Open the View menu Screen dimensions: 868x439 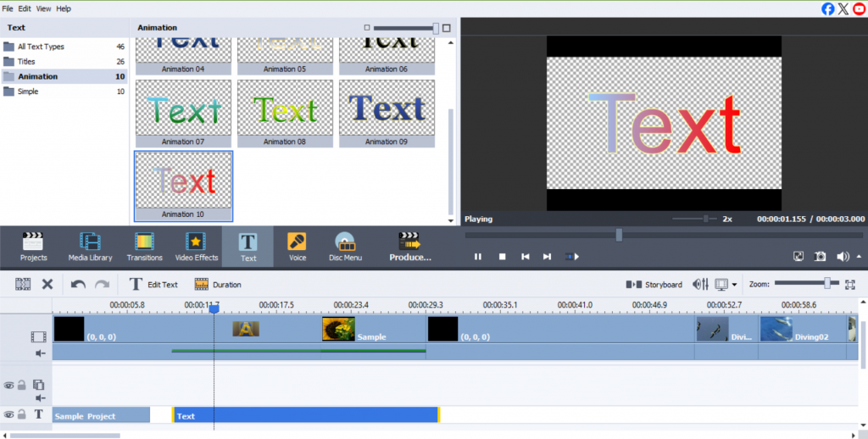pos(42,8)
